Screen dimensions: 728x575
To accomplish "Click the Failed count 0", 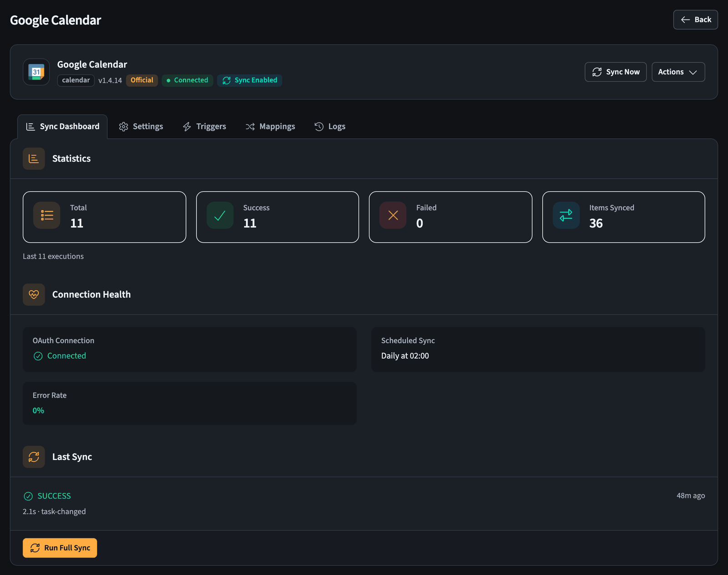I will click(x=420, y=223).
